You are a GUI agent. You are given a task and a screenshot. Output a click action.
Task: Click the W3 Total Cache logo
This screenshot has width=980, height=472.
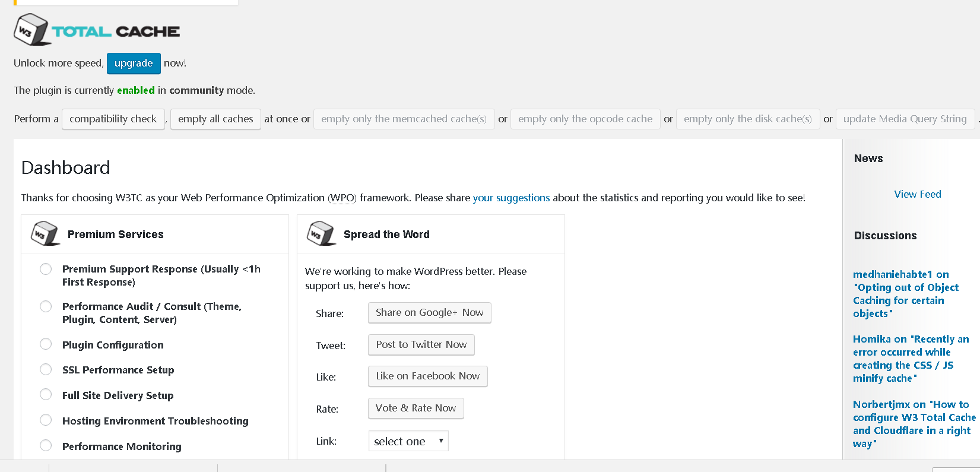tap(97, 30)
